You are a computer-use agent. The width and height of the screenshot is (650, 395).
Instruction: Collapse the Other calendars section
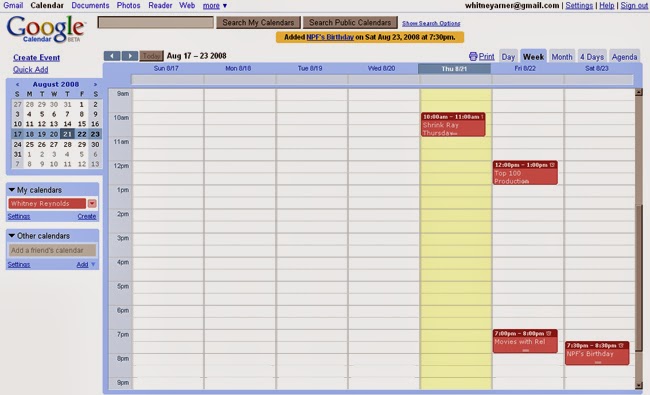point(12,235)
